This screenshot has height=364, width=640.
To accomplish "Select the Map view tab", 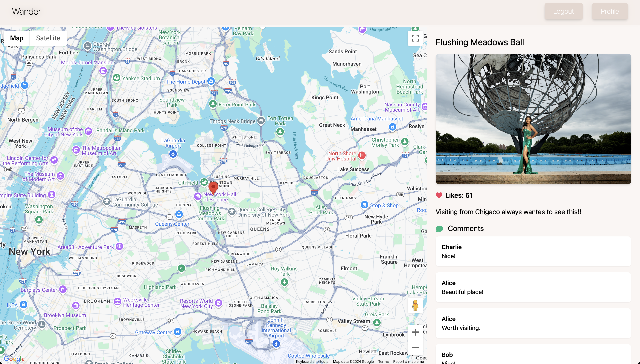I will click(x=17, y=38).
